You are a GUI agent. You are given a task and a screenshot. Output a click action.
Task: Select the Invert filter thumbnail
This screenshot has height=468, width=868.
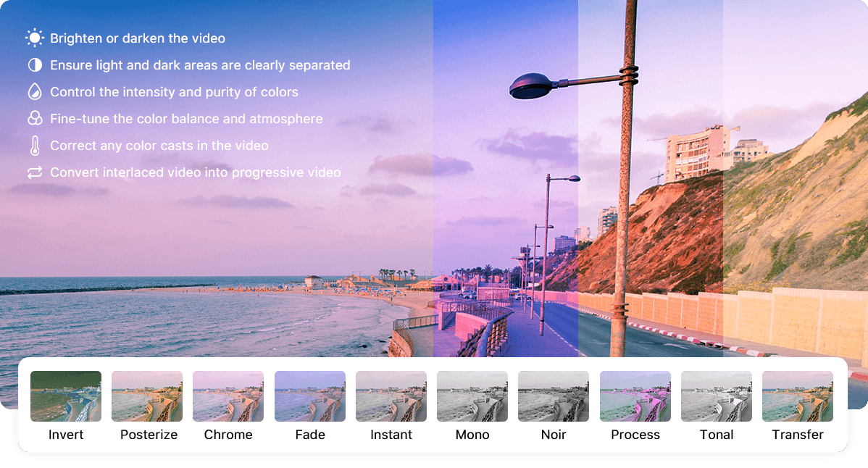(x=66, y=396)
